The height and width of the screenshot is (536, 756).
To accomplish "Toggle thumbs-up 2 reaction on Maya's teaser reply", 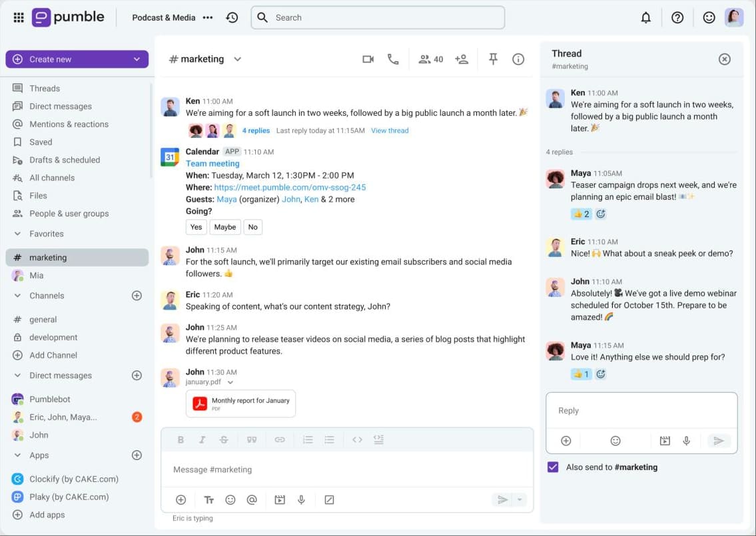I will [x=581, y=214].
